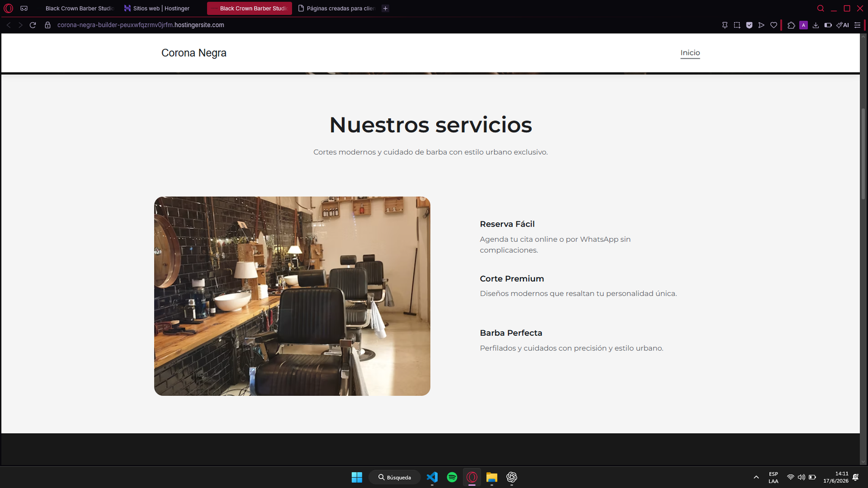The width and height of the screenshot is (868, 488).
Task: Click 'Perfilados y cuidados con precisión' text
Action: [x=571, y=348]
